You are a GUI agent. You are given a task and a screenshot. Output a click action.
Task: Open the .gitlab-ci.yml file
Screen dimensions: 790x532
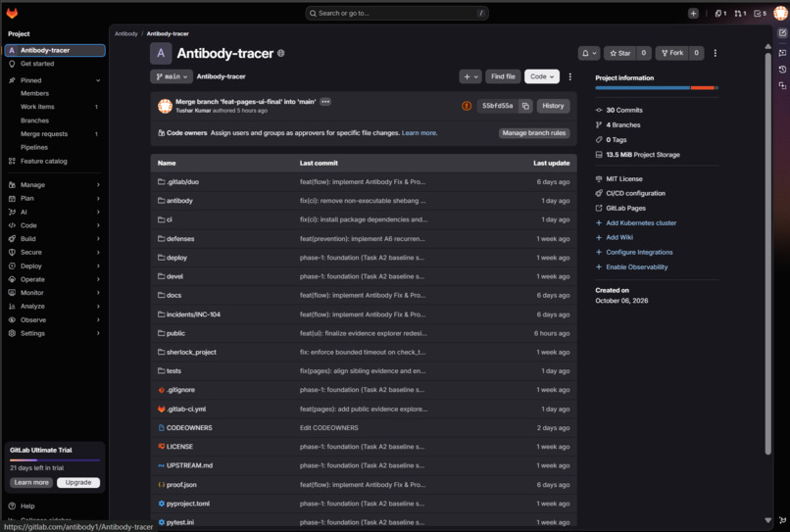pos(186,410)
